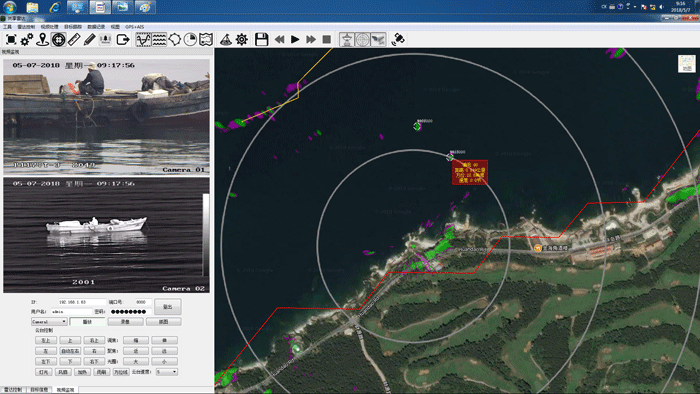Click the 大 (aperture larger) button
Screen dimensions: 700x394
136,361
